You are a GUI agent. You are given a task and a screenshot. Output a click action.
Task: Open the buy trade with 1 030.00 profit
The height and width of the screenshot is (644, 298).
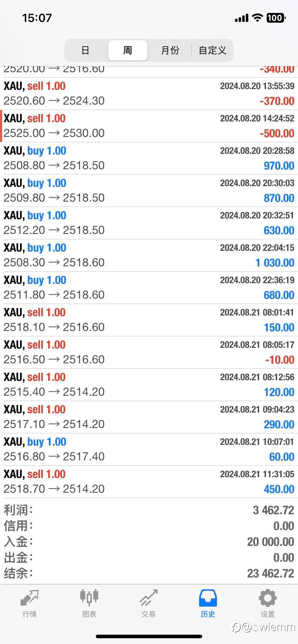[x=149, y=255]
